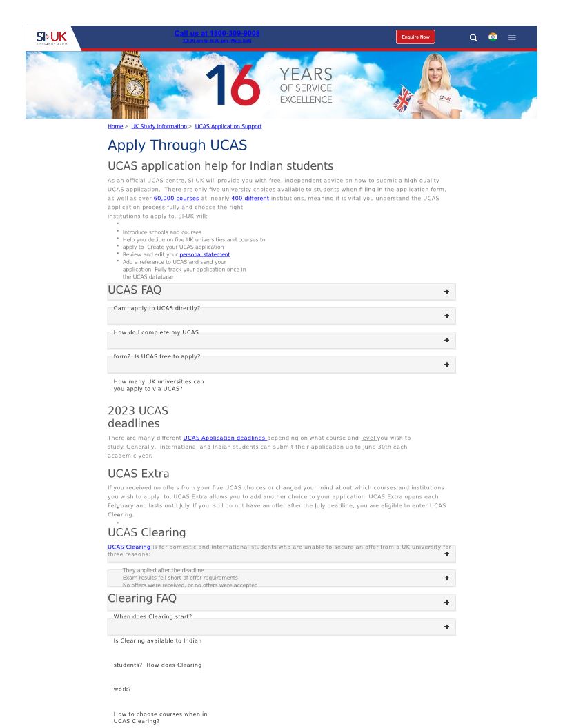Click plus icon in UCAS FAQ heading row
The height and width of the screenshot is (728, 563).
446,292
